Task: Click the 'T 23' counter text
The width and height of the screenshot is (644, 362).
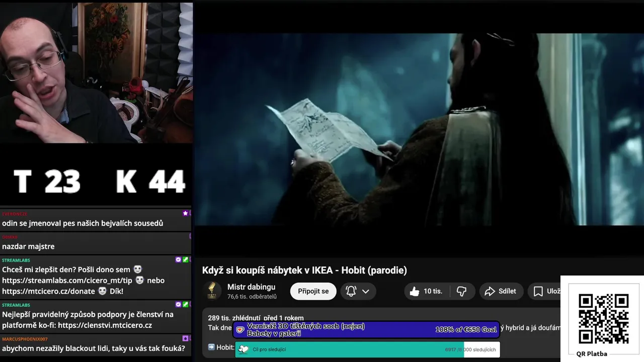Action: [47, 182]
